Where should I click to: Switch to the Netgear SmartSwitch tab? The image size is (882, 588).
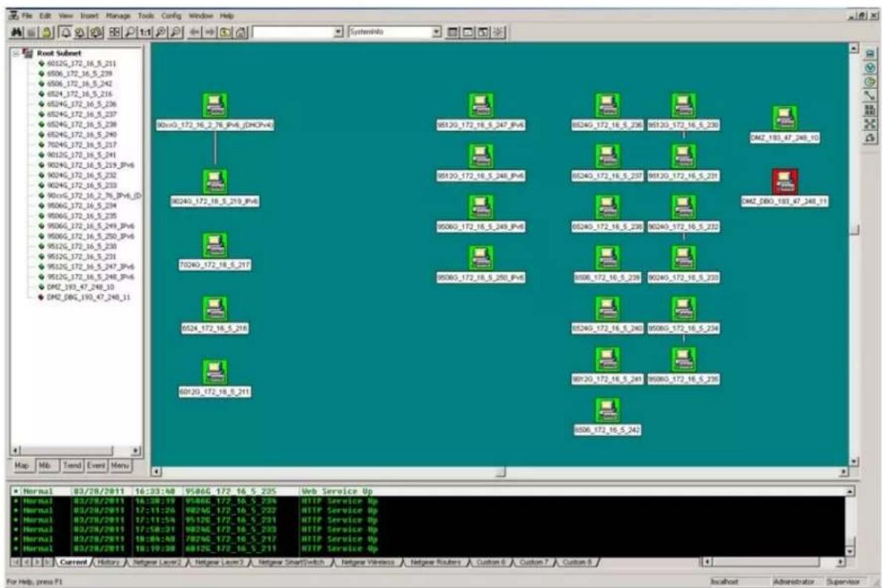click(291, 562)
